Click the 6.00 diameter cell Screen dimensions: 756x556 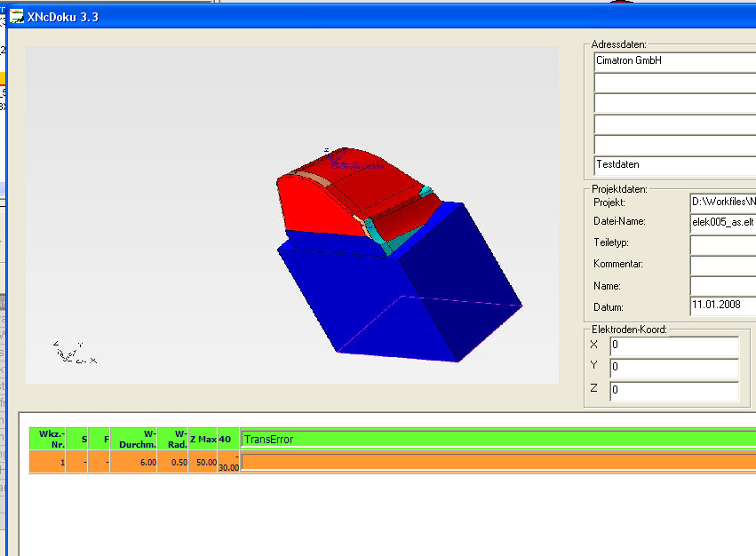133,462
